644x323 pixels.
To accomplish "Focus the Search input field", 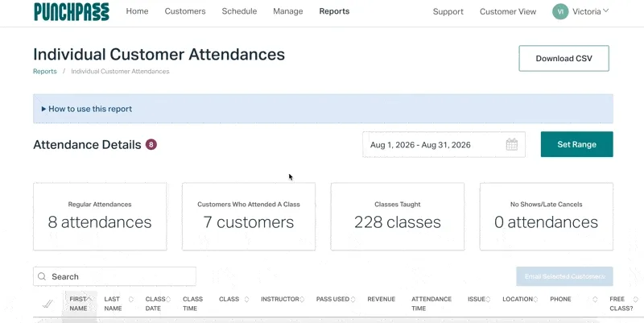I will click(x=114, y=276).
